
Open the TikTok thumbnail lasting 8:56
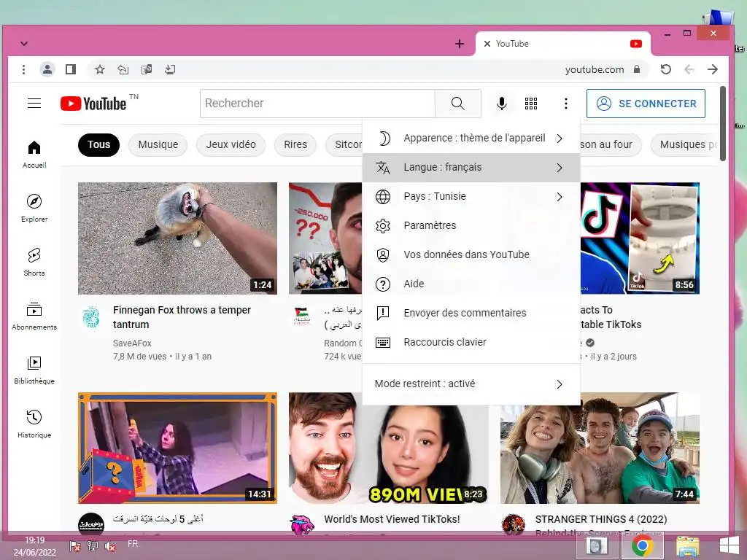pyautogui.click(x=640, y=238)
